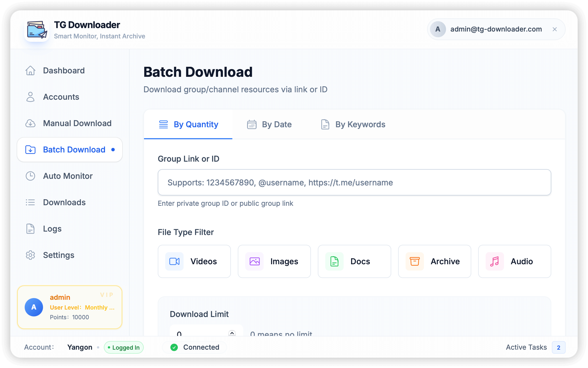This screenshot has height=368, width=588.
Task: Toggle the Archive file type filter
Action: (x=434, y=261)
